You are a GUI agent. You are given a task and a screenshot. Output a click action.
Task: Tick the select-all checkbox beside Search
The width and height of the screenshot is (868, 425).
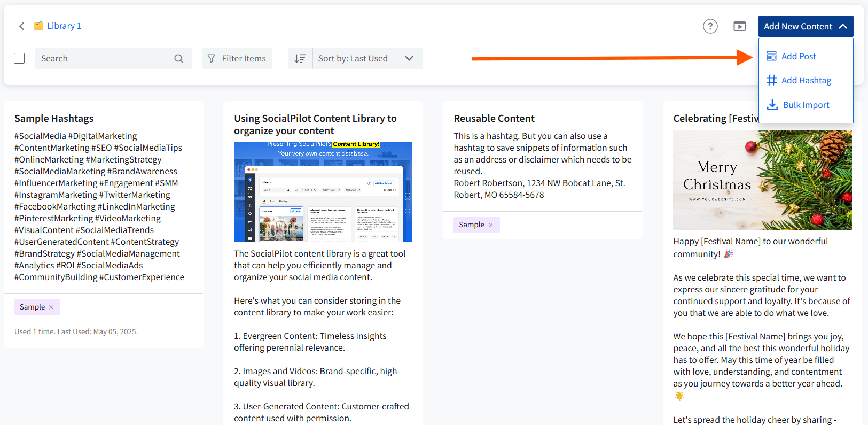[x=19, y=58]
